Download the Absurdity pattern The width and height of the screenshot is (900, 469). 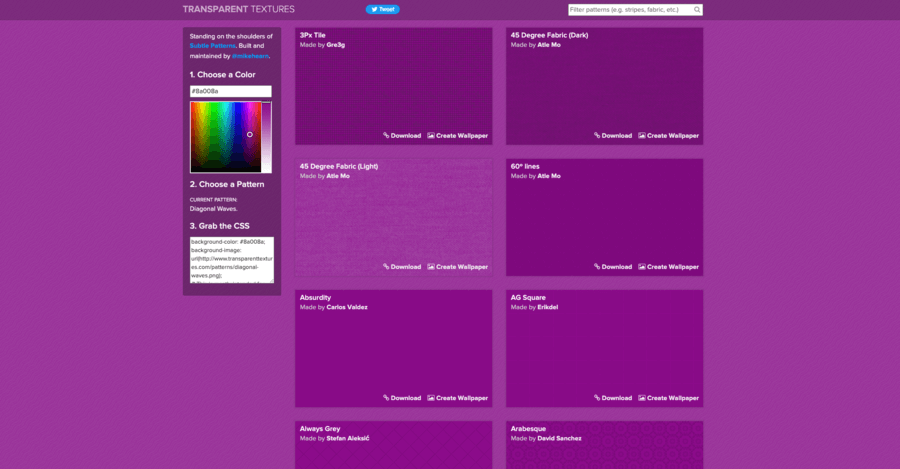click(402, 398)
